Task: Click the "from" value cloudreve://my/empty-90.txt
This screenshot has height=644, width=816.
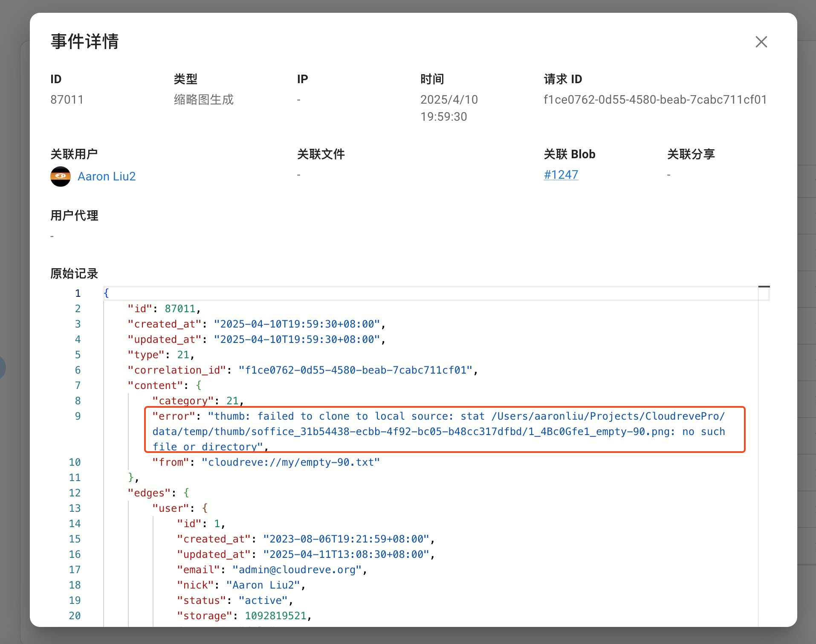Action: 290,462
